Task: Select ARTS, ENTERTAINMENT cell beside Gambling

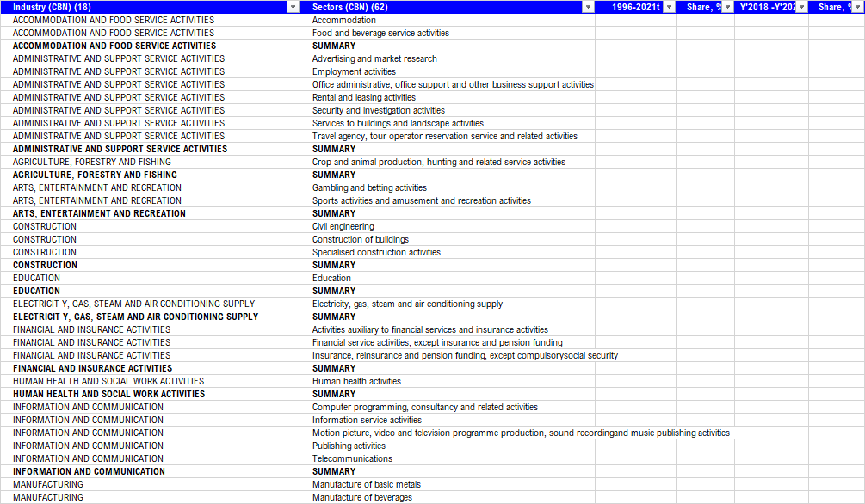Action: (150, 187)
